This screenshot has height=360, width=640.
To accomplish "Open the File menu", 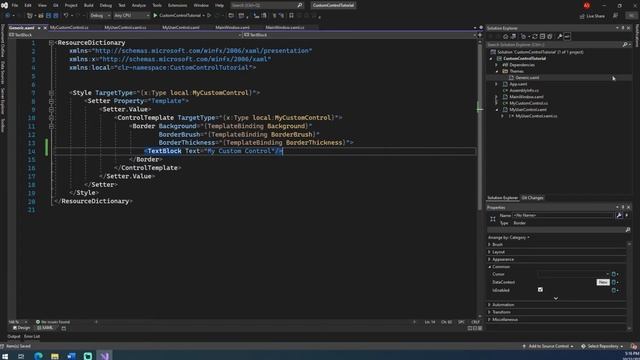I will pyautogui.click(x=15, y=5).
